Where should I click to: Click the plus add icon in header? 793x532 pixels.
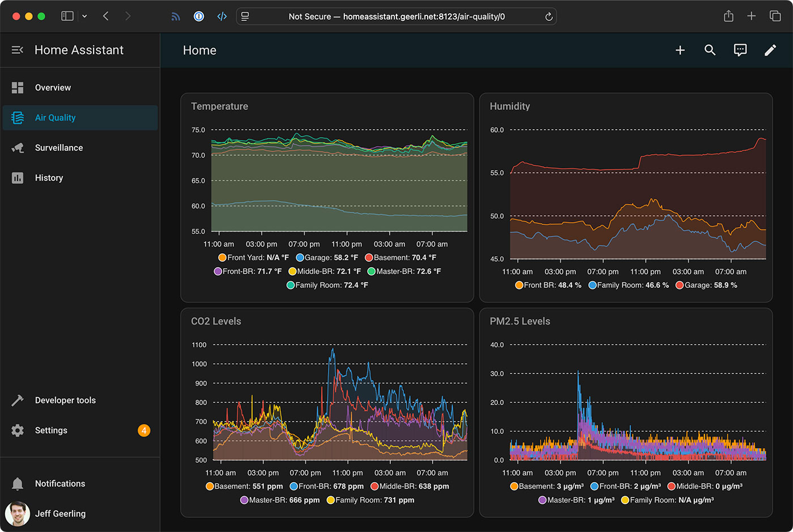[x=680, y=50]
